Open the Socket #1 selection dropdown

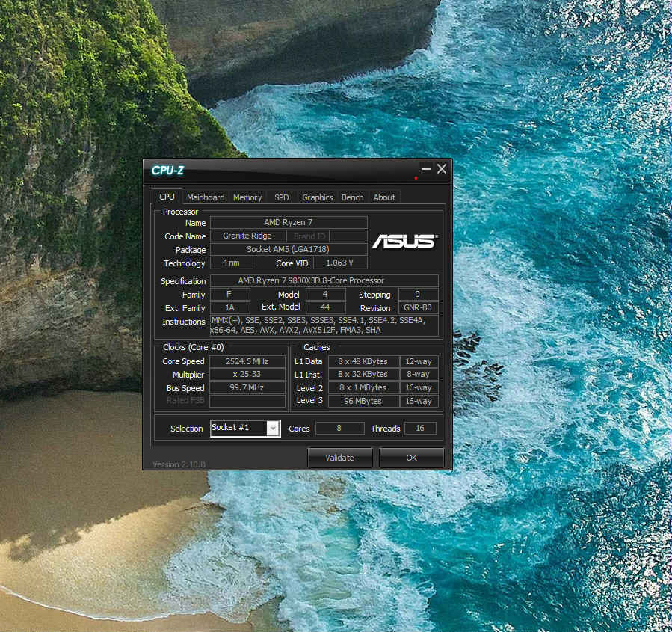click(x=245, y=428)
